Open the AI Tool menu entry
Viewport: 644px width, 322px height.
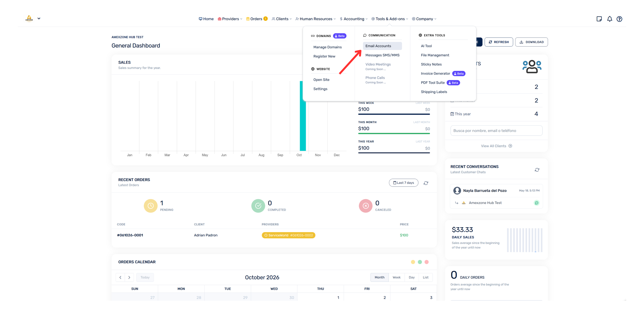point(426,46)
